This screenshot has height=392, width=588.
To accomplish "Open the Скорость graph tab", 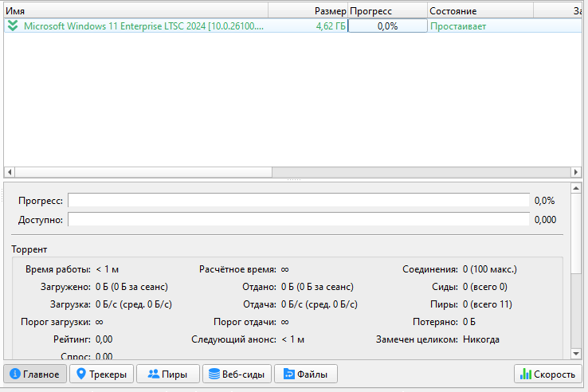I will (x=548, y=374).
